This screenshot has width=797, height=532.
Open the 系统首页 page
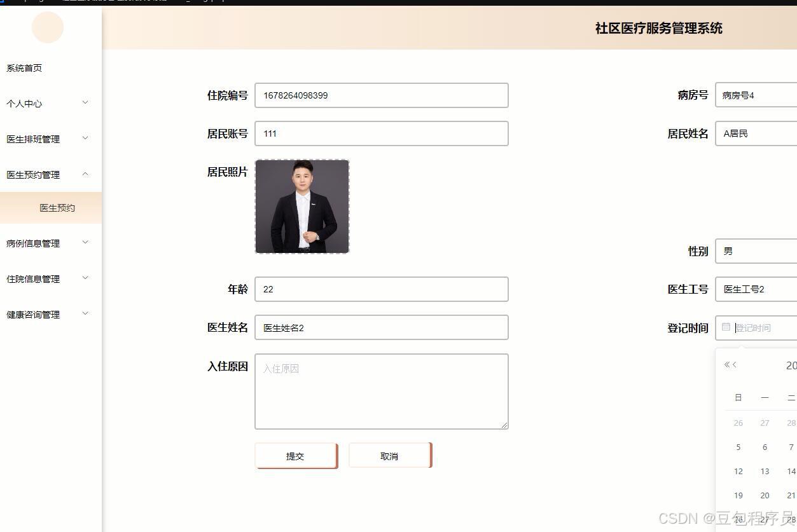pyautogui.click(x=24, y=67)
